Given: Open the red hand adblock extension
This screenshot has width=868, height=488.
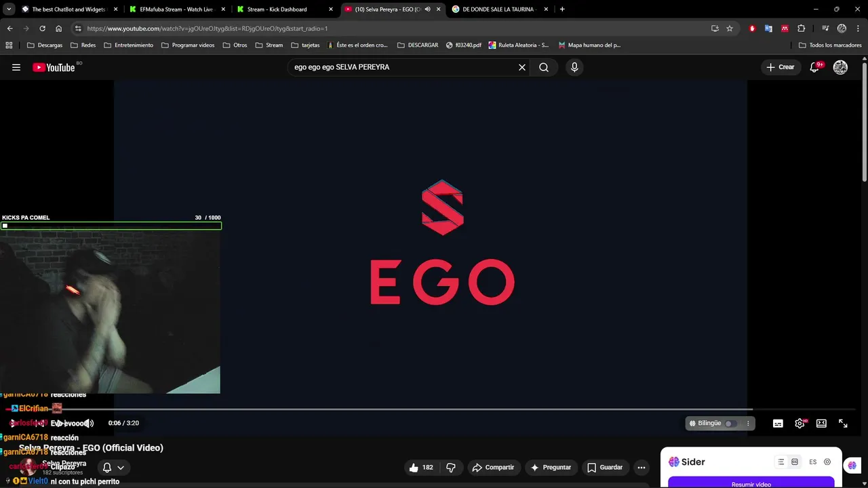Looking at the screenshot, I should [x=752, y=28].
